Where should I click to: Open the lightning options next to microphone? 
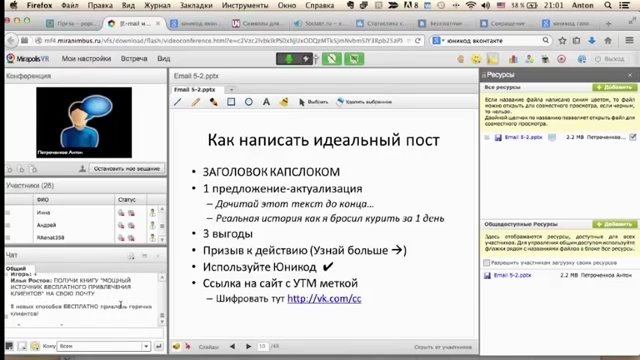tap(306, 59)
